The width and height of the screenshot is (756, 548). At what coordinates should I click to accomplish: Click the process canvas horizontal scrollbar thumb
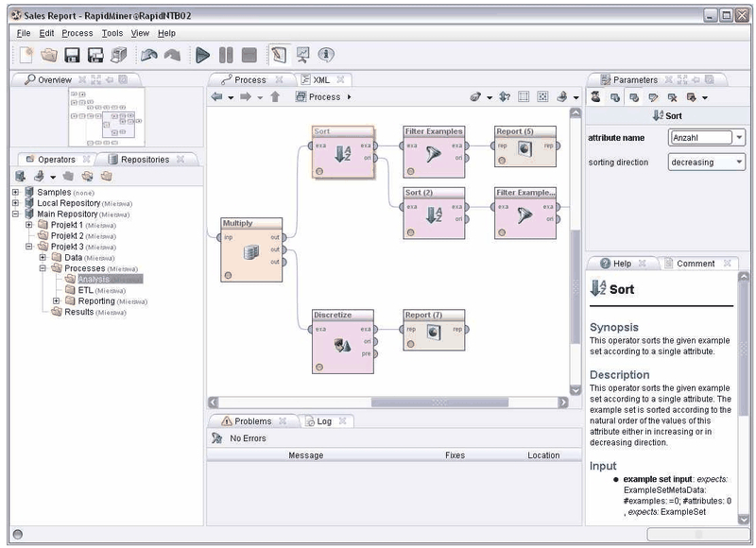point(439,402)
